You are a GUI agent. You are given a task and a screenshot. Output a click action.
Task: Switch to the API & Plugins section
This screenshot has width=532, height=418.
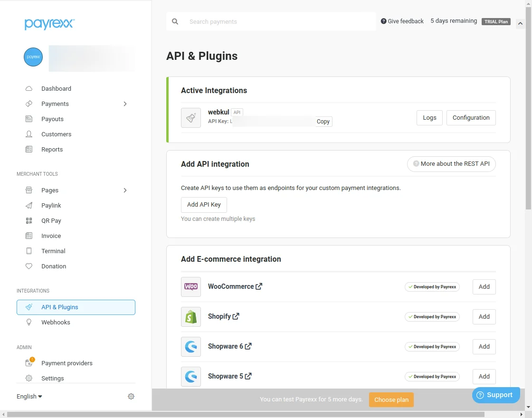58,307
